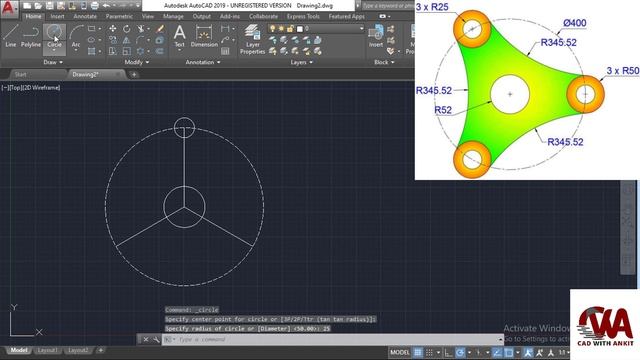This screenshot has width=640, height=360.
Task: Click the layer color white swatch
Action: (x=300, y=29)
